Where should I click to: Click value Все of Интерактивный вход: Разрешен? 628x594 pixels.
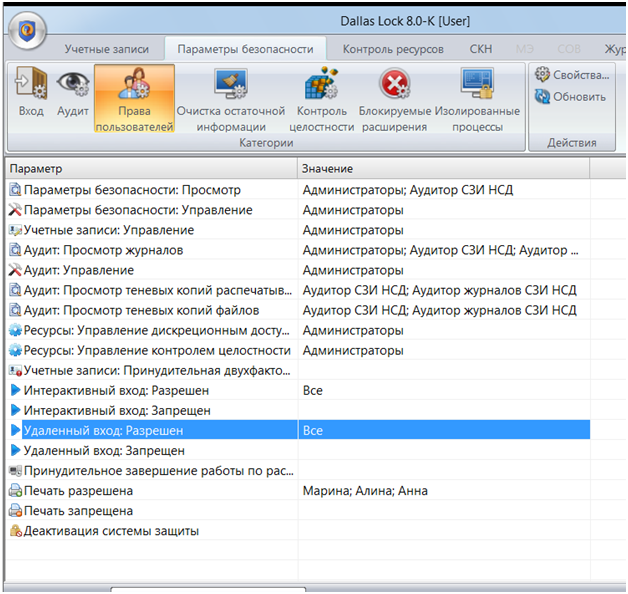pos(313,391)
